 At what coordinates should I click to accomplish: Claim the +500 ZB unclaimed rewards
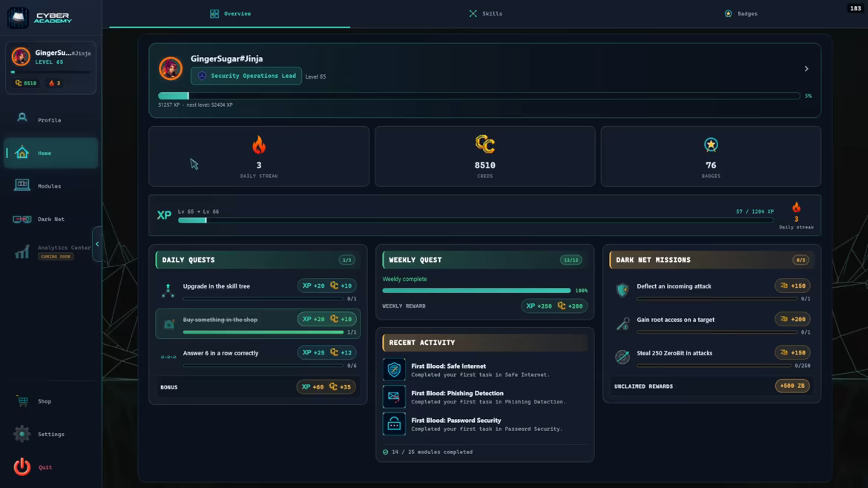point(792,386)
